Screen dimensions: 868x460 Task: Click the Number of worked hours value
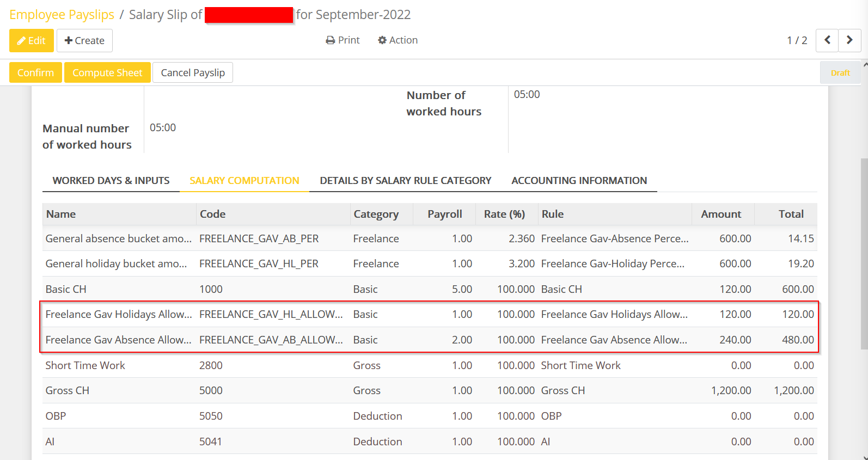[x=527, y=94]
